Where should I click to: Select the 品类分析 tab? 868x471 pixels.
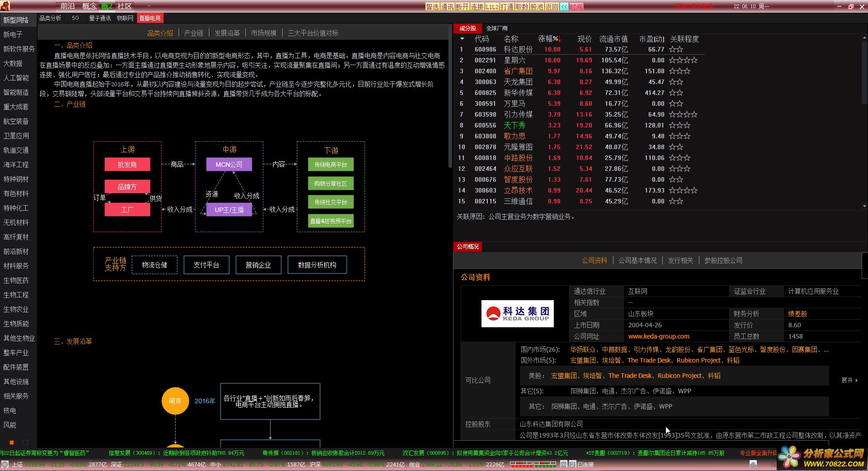pyautogui.click(x=50, y=18)
